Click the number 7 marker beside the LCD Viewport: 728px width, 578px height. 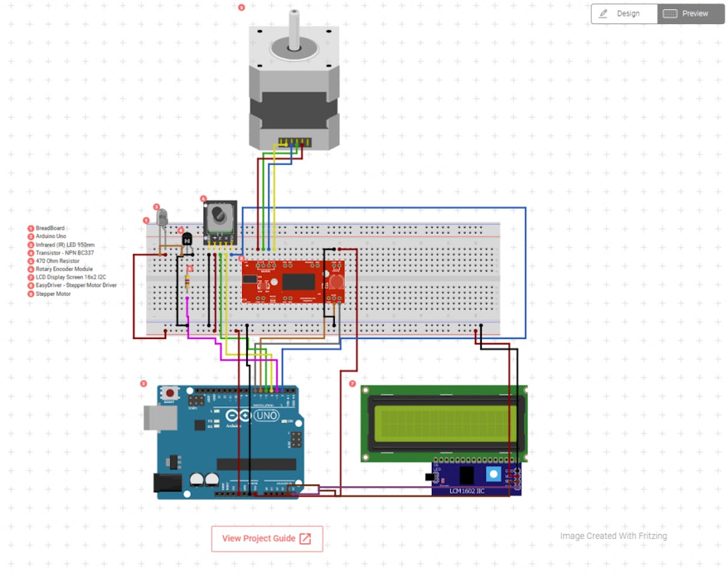click(x=353, y=383)
